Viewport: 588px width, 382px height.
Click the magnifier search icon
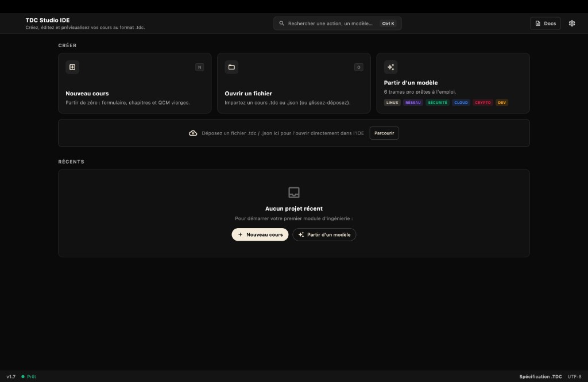pyautogui.click(x=281, y=24)
